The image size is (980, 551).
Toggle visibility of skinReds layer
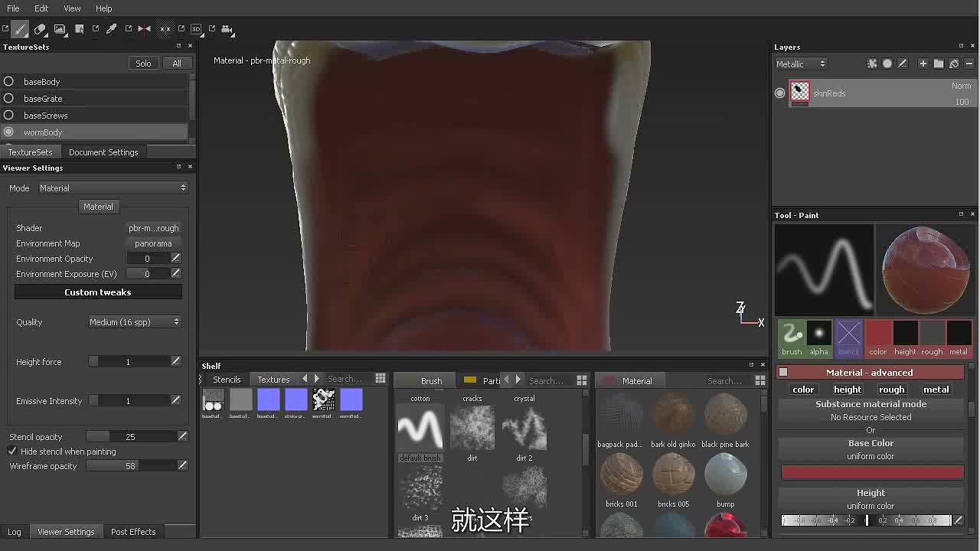[779, 93]
